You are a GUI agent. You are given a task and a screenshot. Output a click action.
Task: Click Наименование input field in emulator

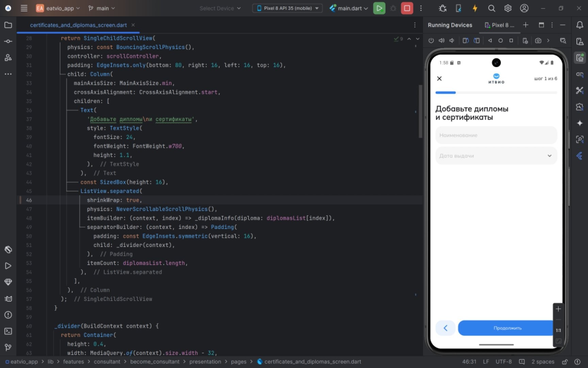(x=496, y=135)
